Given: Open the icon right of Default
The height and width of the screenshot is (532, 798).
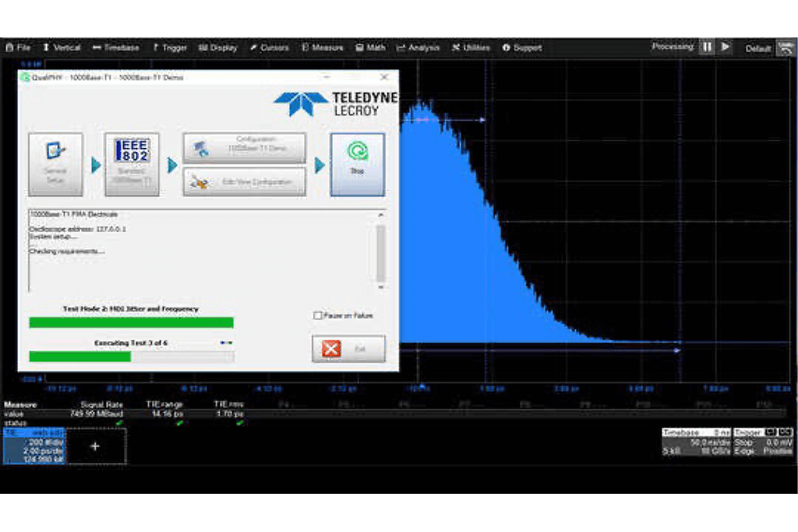Looking at the screenshot, I should tap(783, 48).
